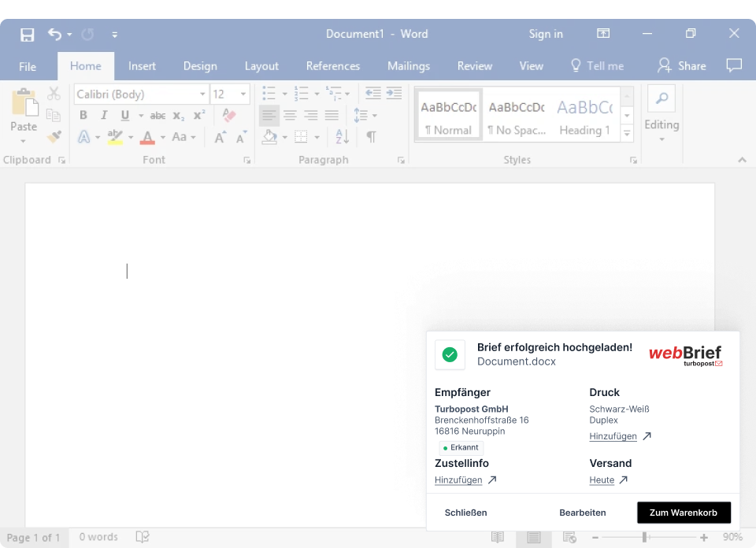This screenshot has height=548, width=756.
Task: Click Hinzufügen under Zustellinfo
Action: click(x=465, y=480)
